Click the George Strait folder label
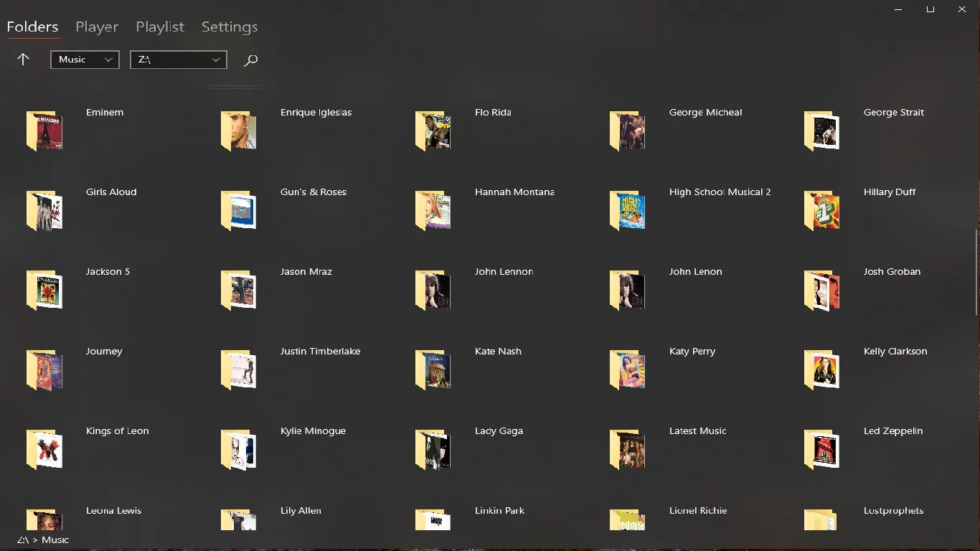The image size is (980, 551). point(894,113)
